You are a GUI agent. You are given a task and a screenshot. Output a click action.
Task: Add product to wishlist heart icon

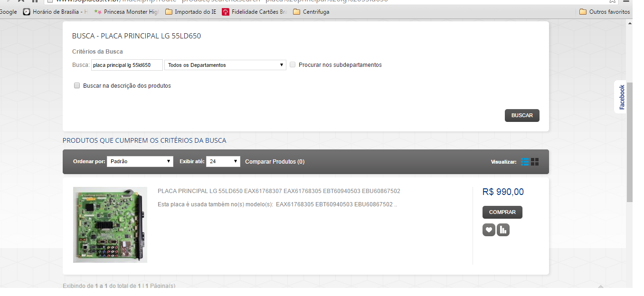489,230
